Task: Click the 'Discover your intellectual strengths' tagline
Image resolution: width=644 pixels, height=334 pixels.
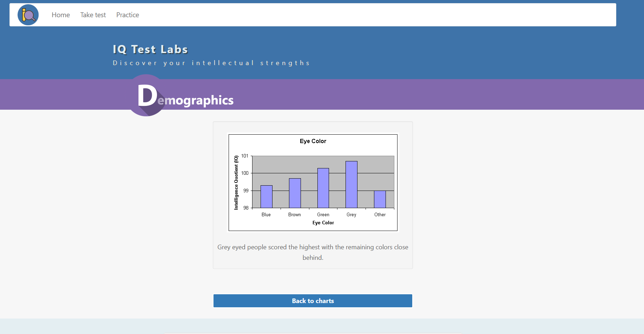Action: click(211, 63)
